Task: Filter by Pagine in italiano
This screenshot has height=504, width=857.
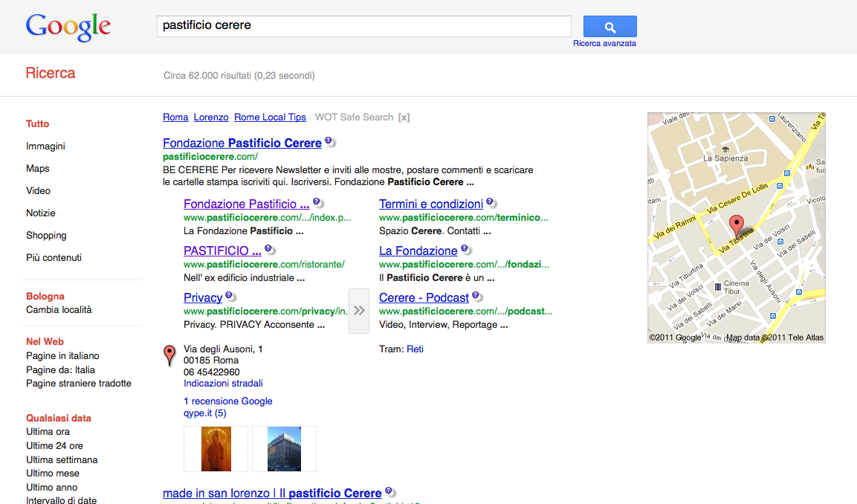Action: [62, 355]
